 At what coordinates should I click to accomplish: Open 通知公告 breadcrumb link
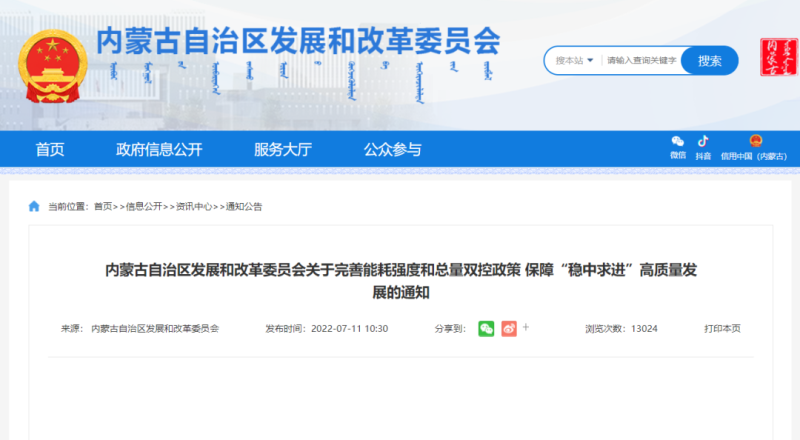coord(244,207)
